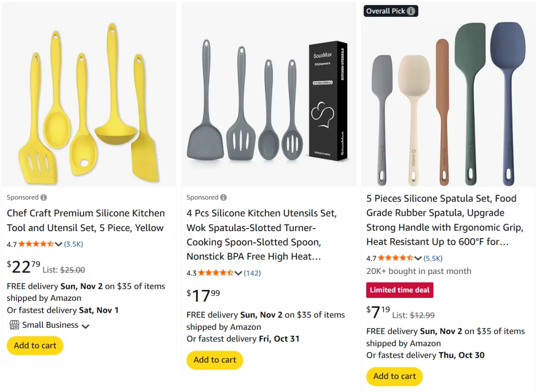Click the Overall Pick info icon
Screen dimensions: 538x392
click(411, 11)
